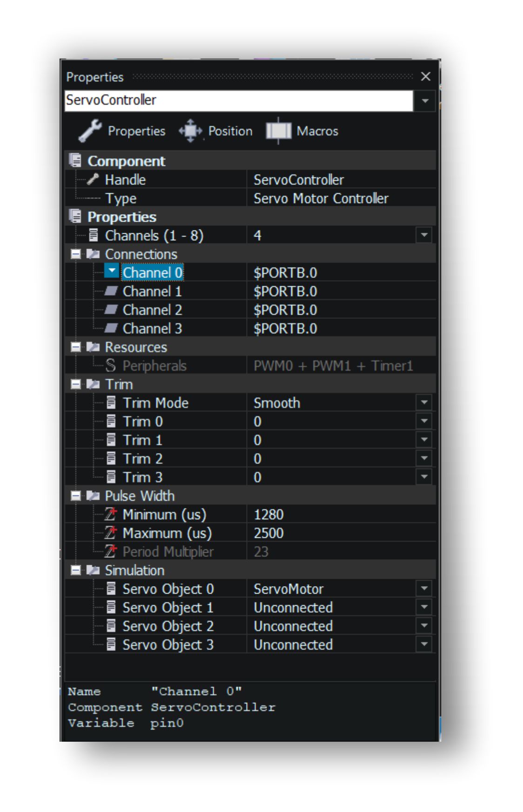Image resolution: width=523 pixels, height=812 pixels.
Task: Open the Trim 1 dropdown
Action: click(x=424, y=440)
